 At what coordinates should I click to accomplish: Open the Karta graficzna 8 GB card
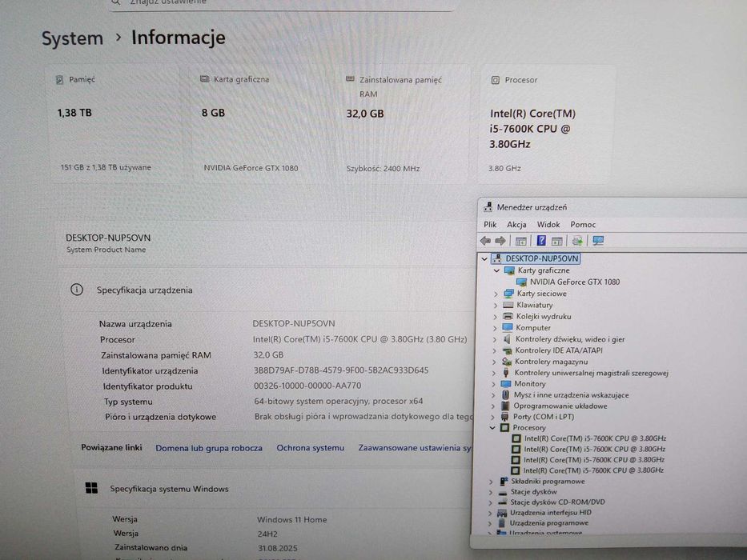pos(259,124)
